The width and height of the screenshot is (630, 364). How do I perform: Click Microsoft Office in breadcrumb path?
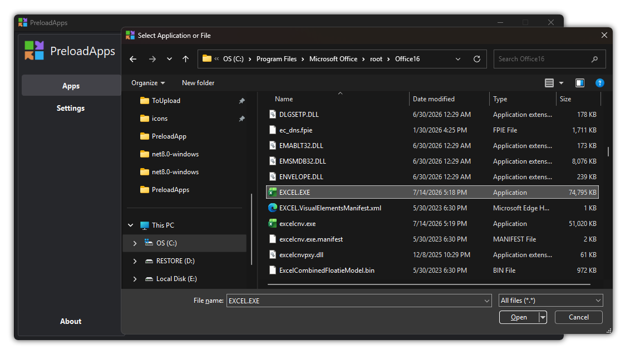[x=333, y=59]
